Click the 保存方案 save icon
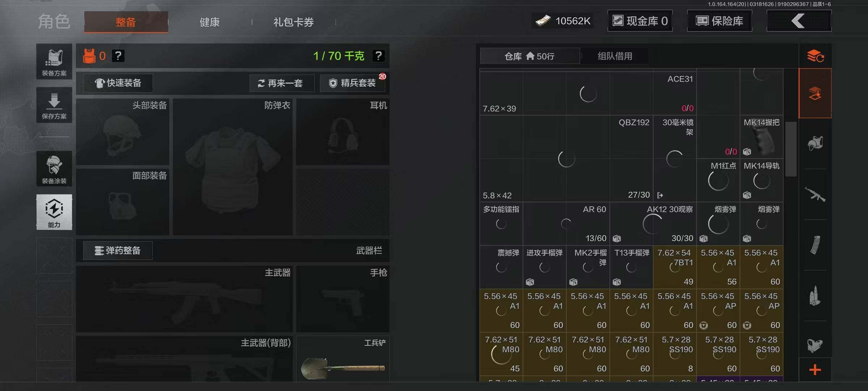 point(54,105)
